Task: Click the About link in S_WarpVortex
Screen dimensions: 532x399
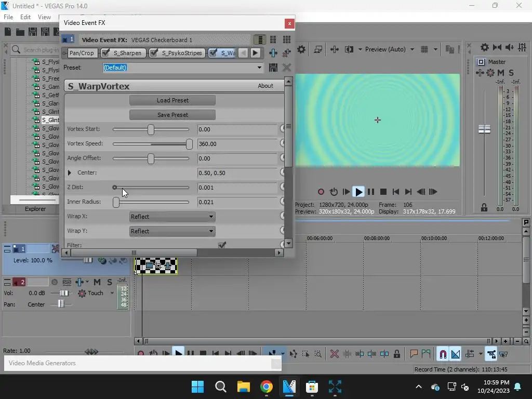Action: coord(265,86)
